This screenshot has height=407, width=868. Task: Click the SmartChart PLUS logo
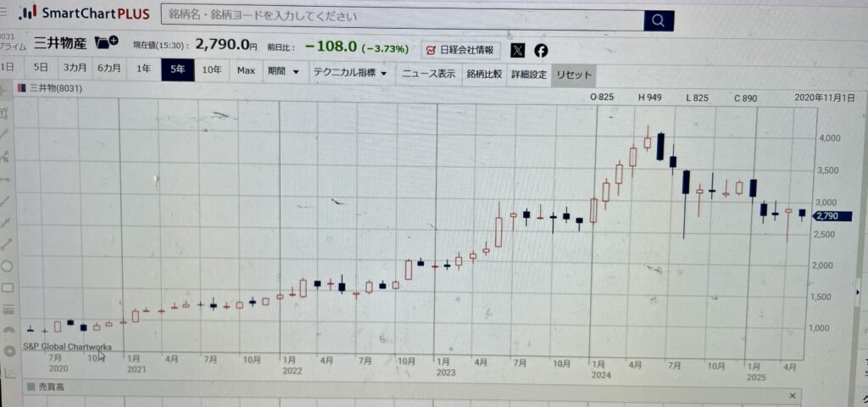coord(85,14)
